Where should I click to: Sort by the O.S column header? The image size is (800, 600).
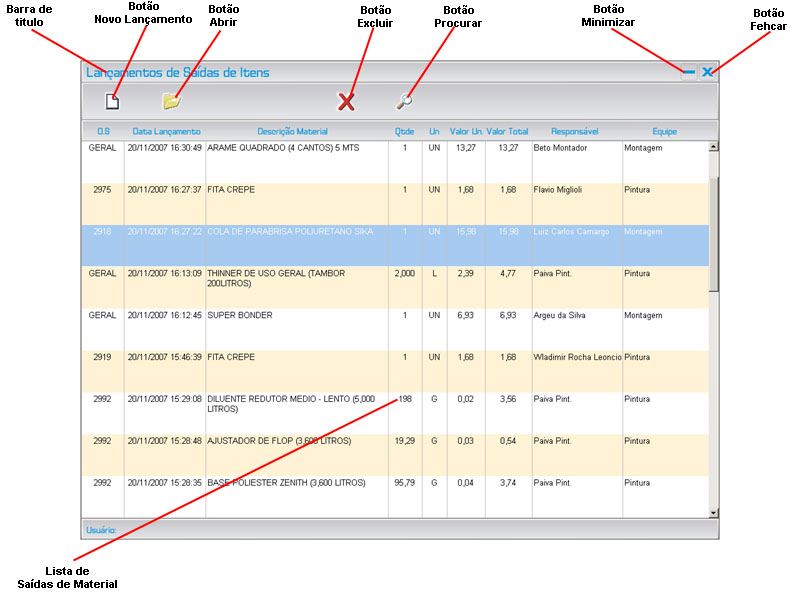coord(103,131)
